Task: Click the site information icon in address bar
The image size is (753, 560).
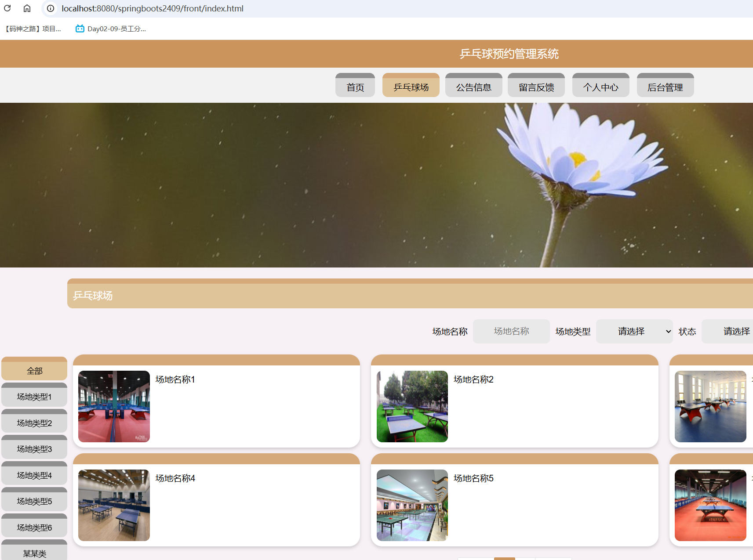Action: [51, 8]
